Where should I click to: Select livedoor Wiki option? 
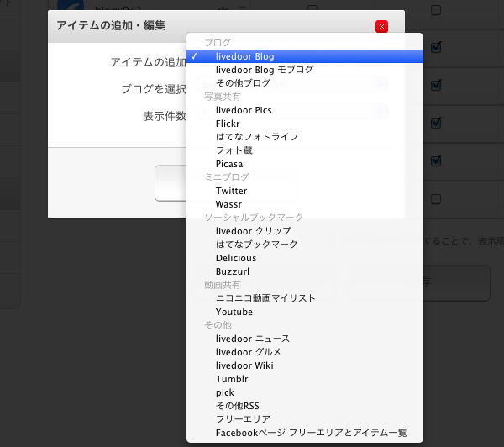(305, 365)
